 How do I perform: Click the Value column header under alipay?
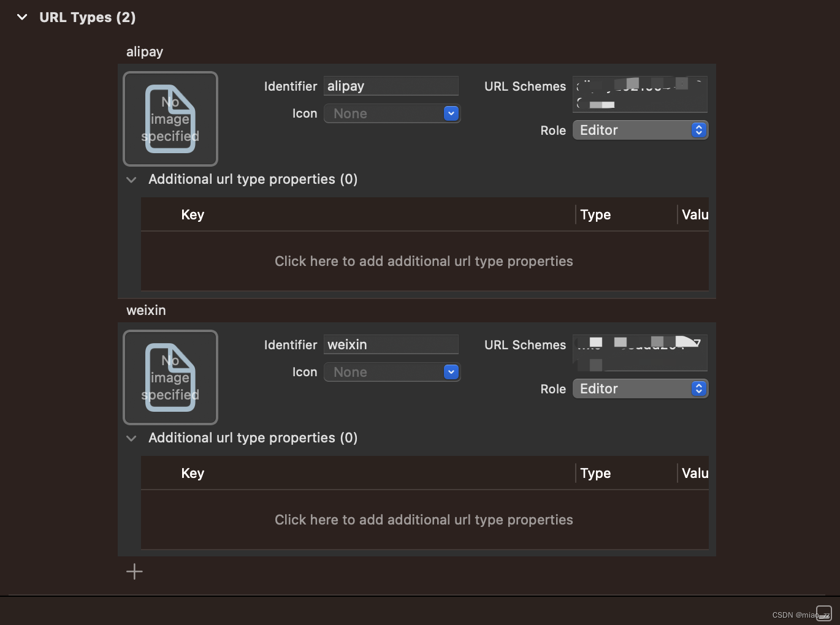[695, 214]
